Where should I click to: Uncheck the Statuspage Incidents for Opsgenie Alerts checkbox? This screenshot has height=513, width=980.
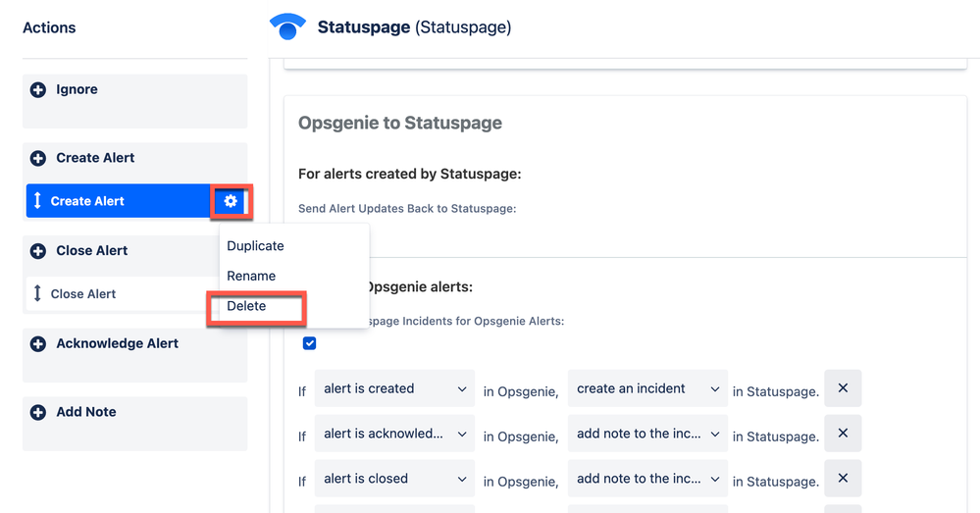click(309, 343)
